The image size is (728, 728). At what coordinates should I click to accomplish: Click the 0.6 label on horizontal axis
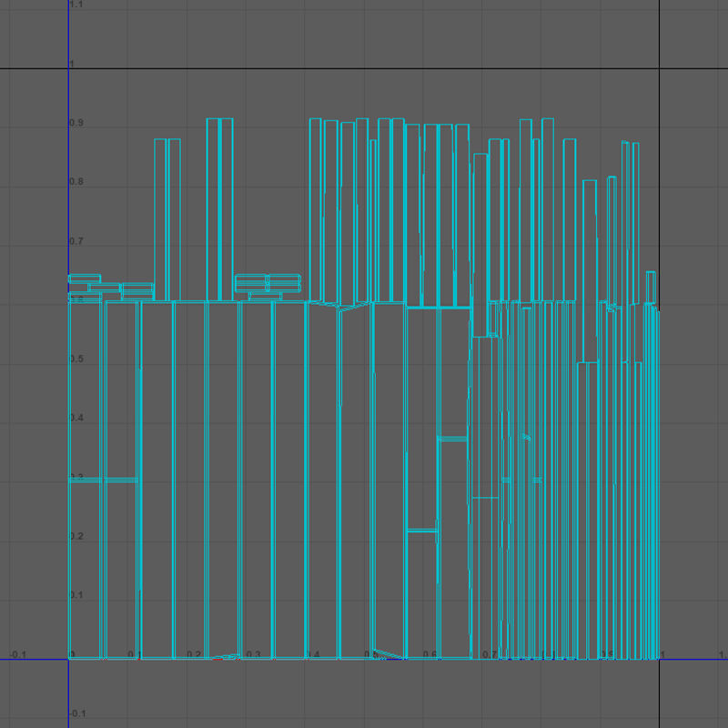coord(430,654)
